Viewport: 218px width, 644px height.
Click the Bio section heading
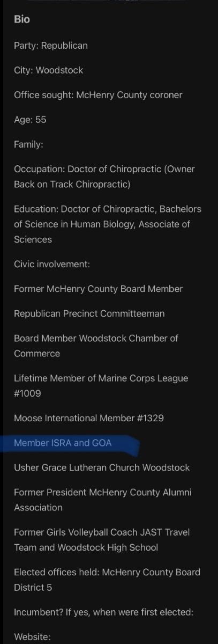[x=22, y=20]
